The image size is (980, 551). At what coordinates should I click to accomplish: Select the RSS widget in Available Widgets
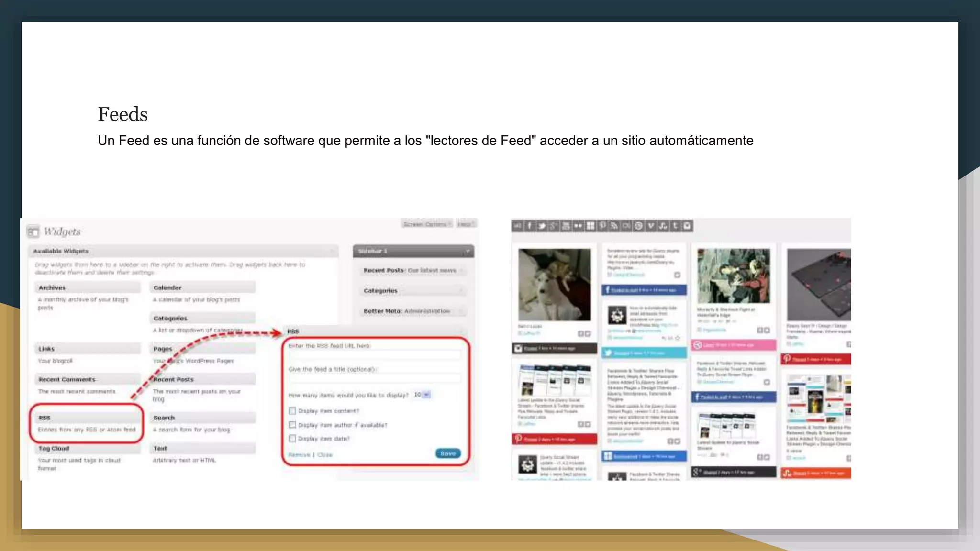[88, 418]
